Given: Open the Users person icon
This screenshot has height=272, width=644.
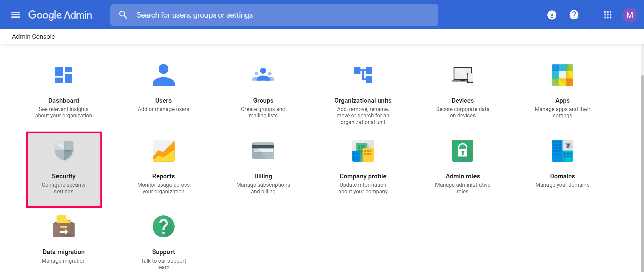Looking at the screenshot, I should 163,75.
